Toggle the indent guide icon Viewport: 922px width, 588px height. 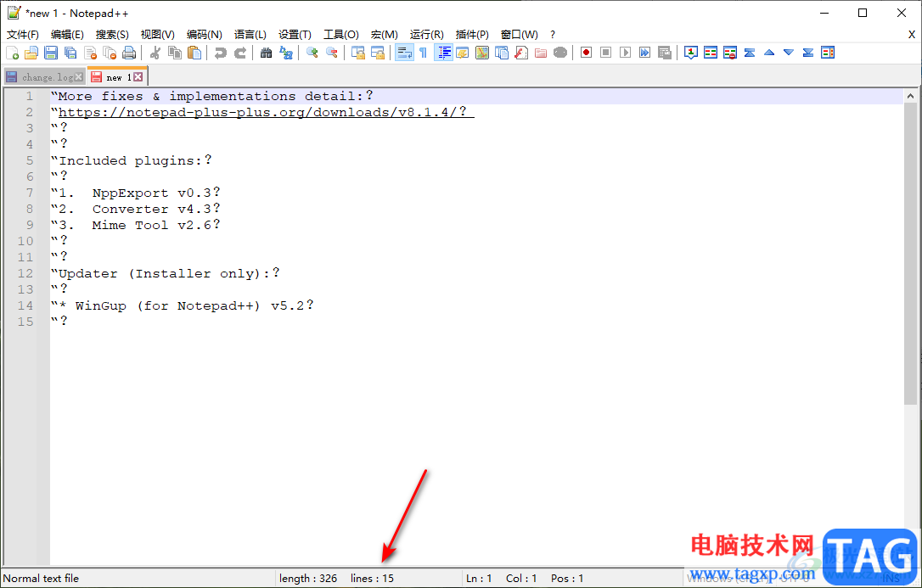tap(443, 53)
